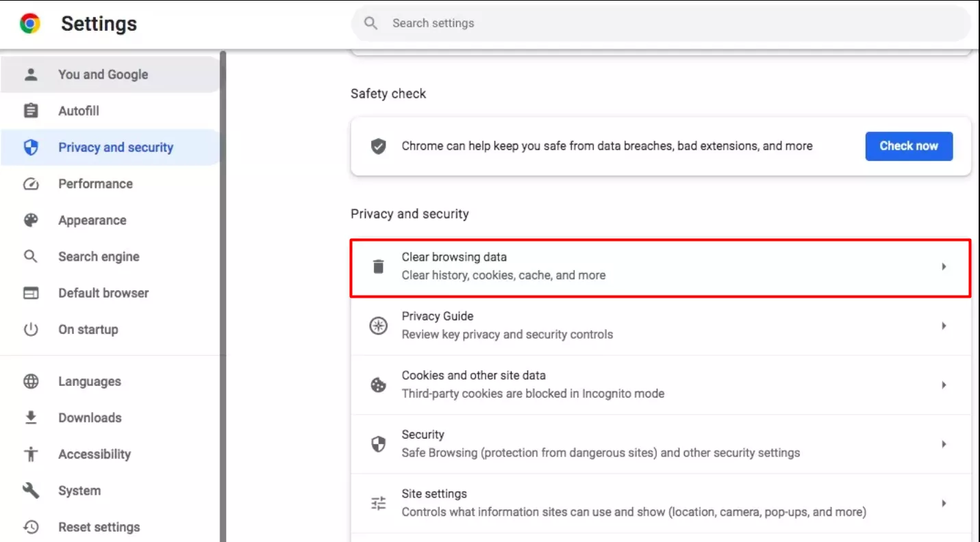The height and width of the screenshot is (542, 980).
Task: Open Reset settings from the sidebar
Action: (99, 527)
